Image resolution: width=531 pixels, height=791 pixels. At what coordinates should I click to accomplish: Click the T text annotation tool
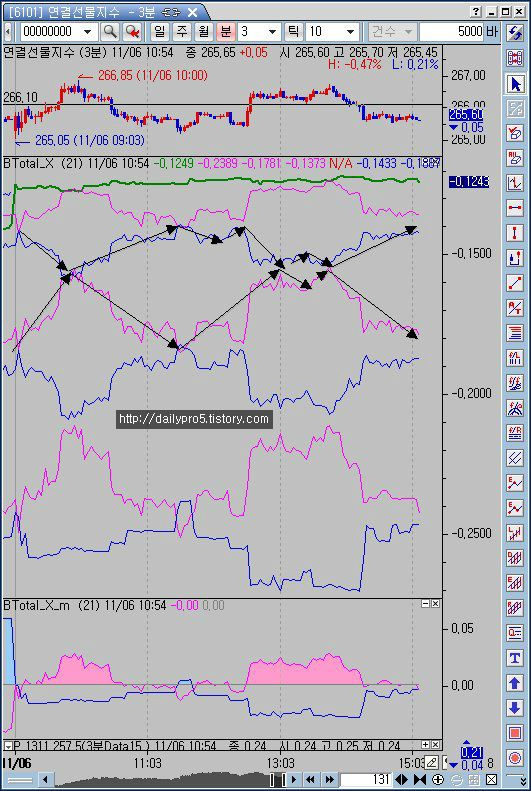(x=515, y=657)
